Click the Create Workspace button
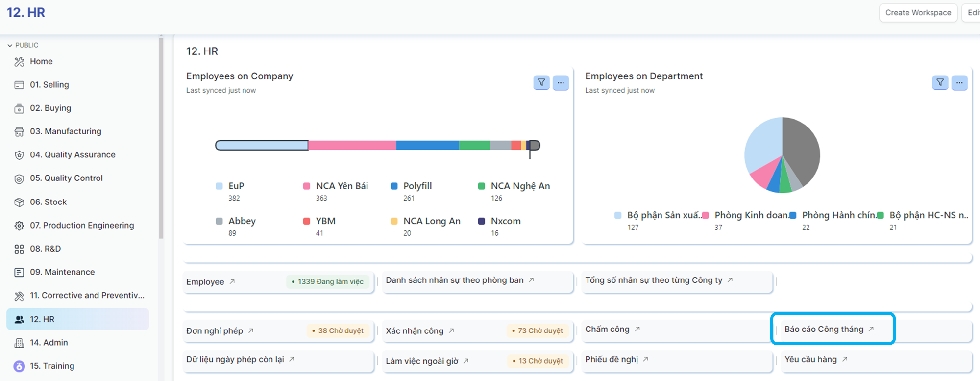The image size is (980, 381). [918, 13]
